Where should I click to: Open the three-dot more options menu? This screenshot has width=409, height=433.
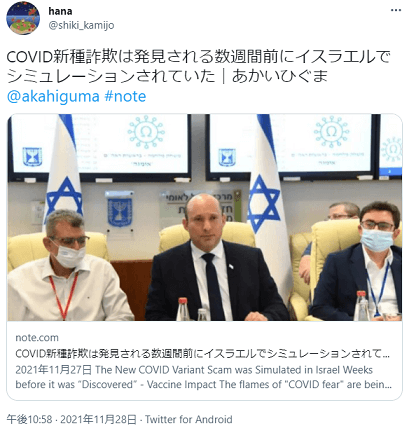(396, 10)
